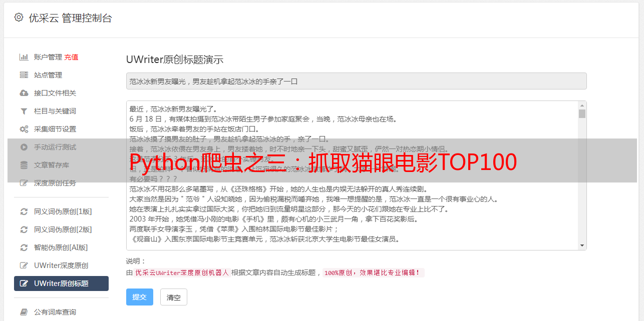The height and width of the screenshot is (321, 644).
Task: Click the gear icon beside 优采云 管理控制台
Action: [x=19, y=17]
